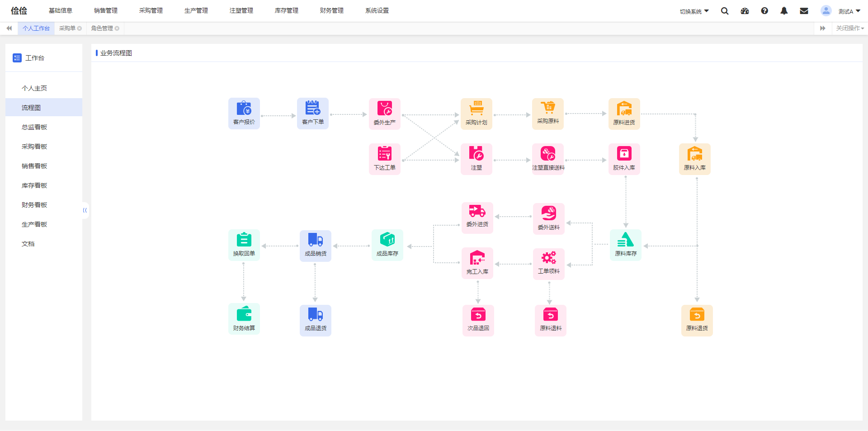Open the 原料退货 flow icon
This screenshot has width=868, height=431.
click(x=697, y=321)
